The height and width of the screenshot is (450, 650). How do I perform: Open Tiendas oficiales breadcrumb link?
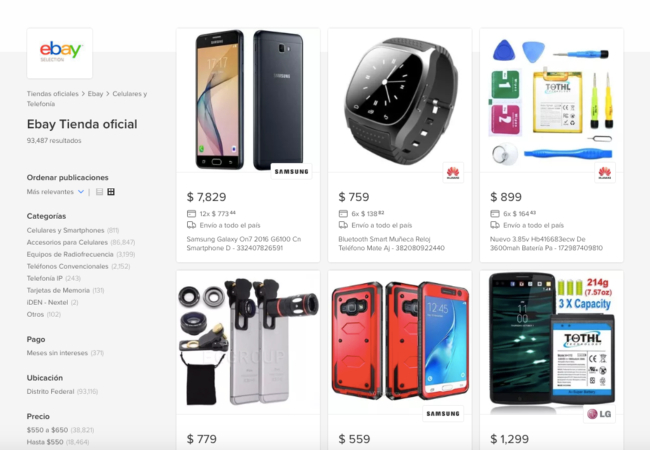coord(53,94)
